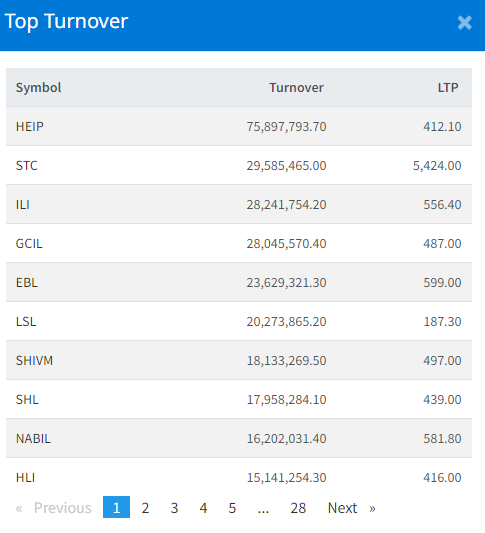
Task: Click the previous double-arrow icon
Action: click(x=19, y=509)
